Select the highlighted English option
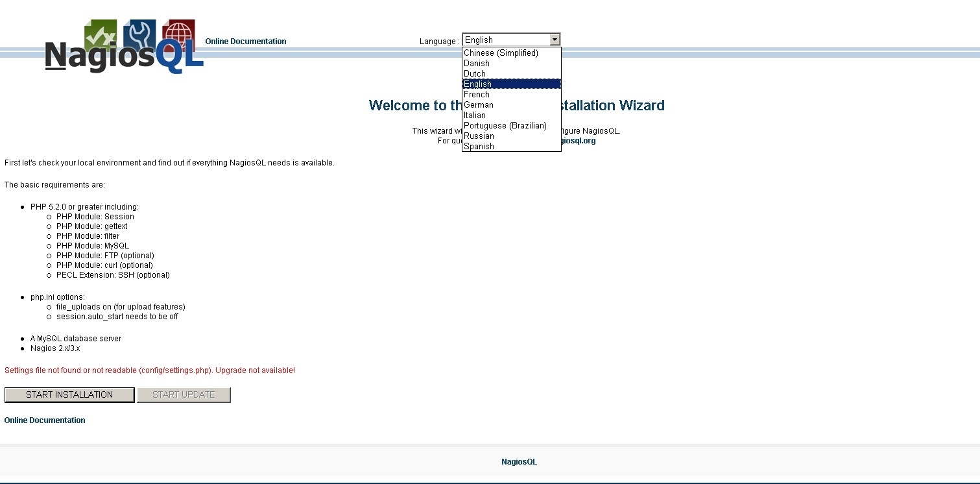980x484 pixels. (511, 84)
